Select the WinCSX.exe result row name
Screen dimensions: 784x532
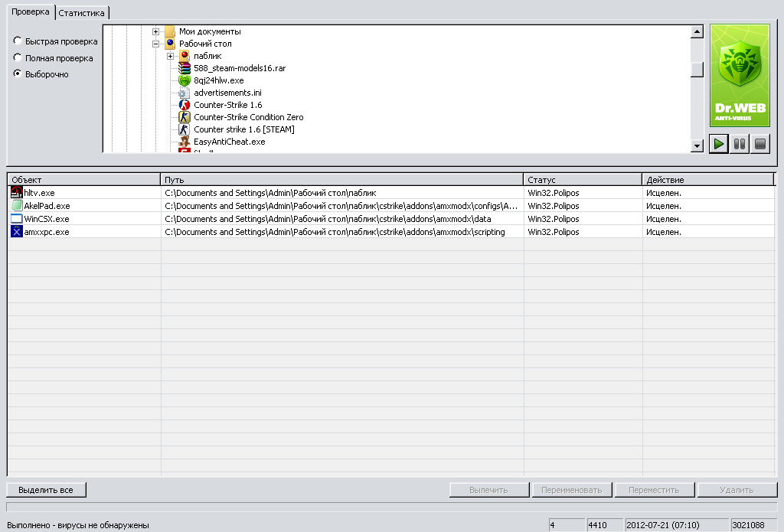[x=47, y=219]
